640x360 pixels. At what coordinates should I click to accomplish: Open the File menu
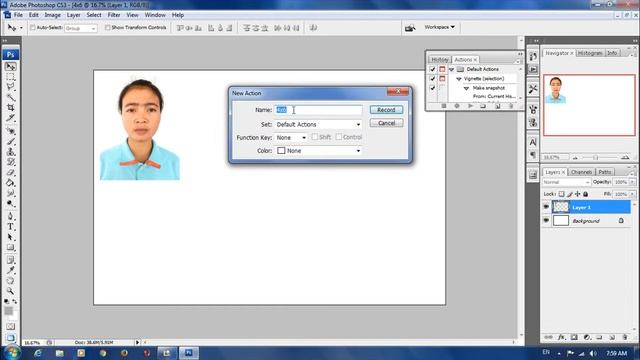18,15
